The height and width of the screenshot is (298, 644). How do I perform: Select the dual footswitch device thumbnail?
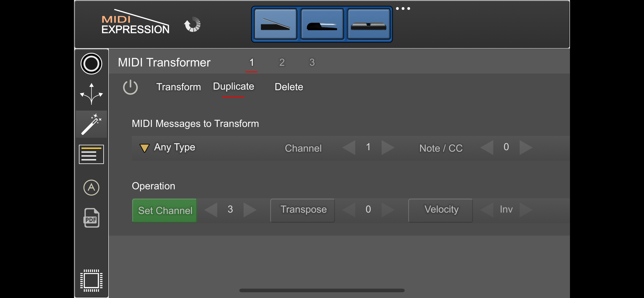click(x=368, y=24)
